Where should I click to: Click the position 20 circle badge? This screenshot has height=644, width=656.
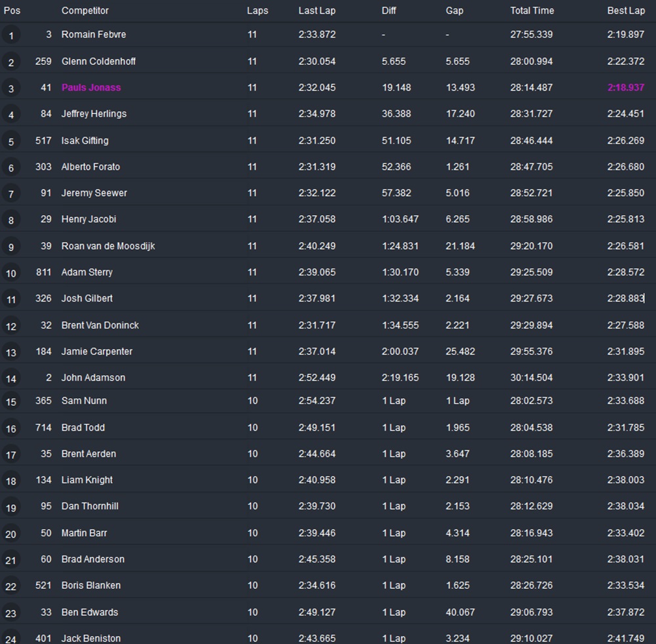[x=10, y=534]
